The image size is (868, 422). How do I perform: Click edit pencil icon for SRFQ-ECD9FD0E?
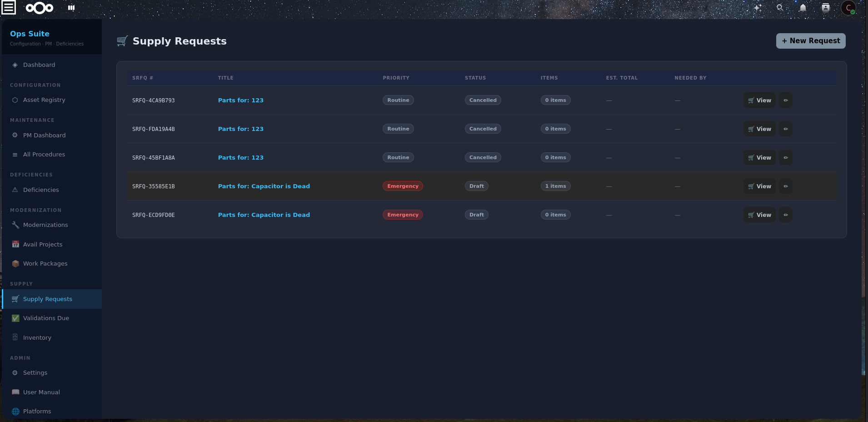[x=786, y=215]
